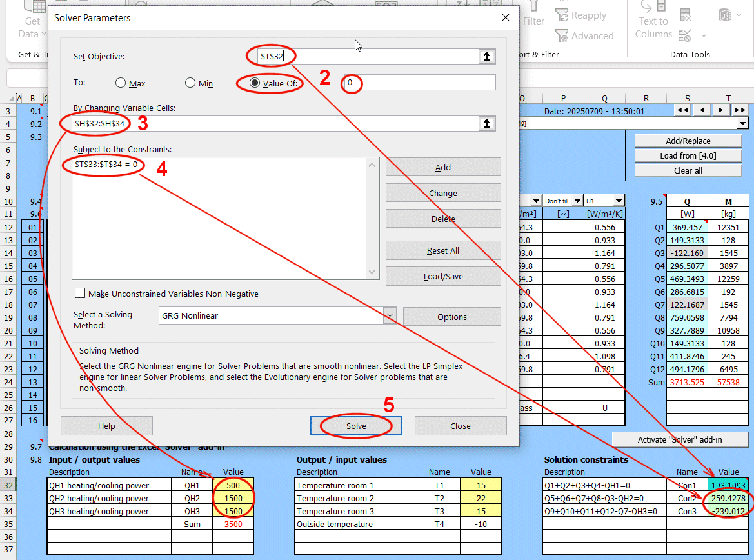Viewport: 754px width, 560px height.
Task: Click the Advanced filter icon
Action: 561,36
